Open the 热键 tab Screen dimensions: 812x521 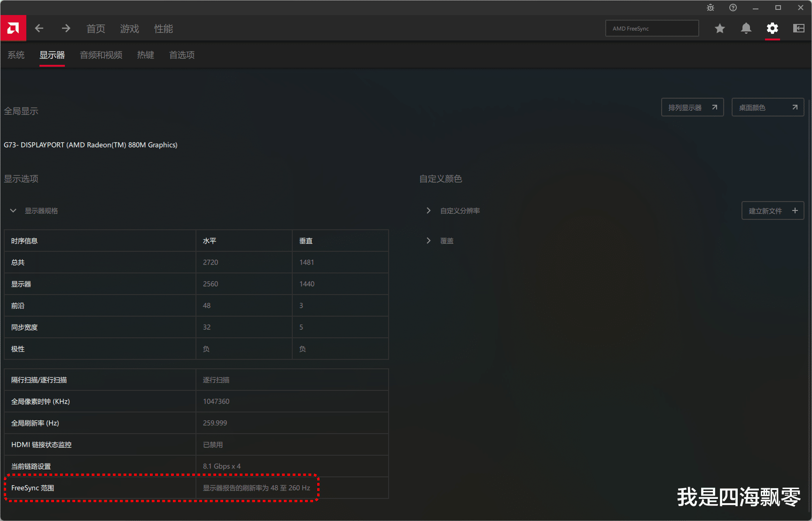tap(146, 55)
